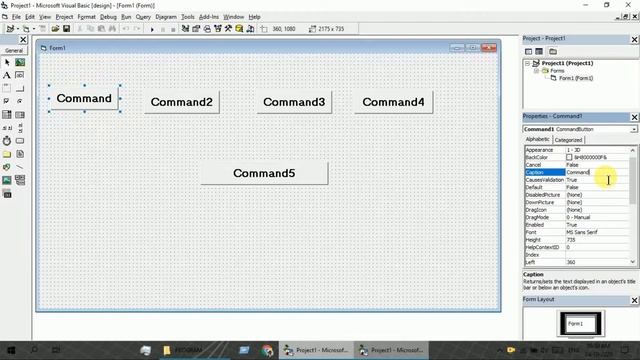Image resolution: width=640 pixels, height=360 pixels.
Task: Click the Caption property value field
Action: click(597, 172)
